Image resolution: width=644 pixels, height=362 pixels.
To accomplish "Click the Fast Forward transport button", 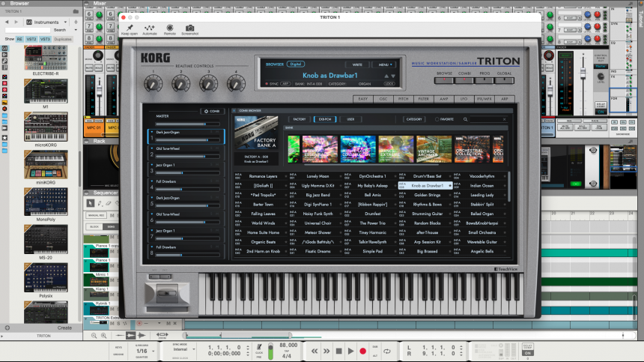I will coord(326,352).
